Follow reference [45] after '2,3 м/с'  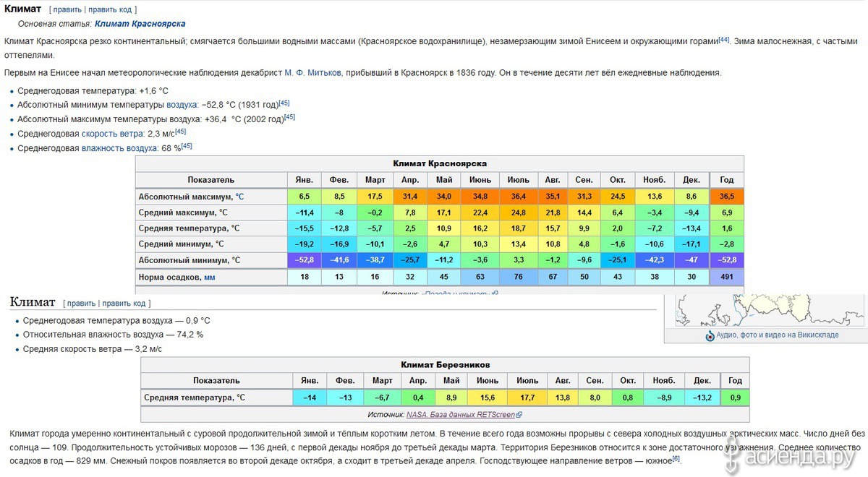click(180, 132)
